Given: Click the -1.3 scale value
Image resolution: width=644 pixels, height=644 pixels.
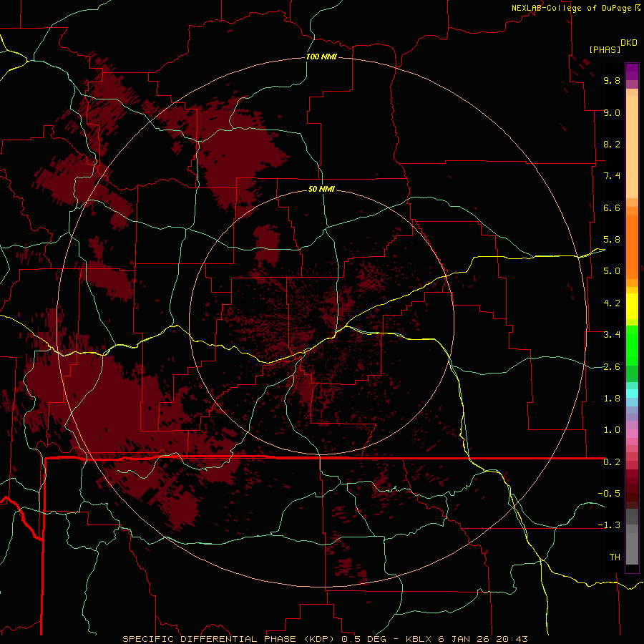Looking at the screenshot, I should 609,525.
